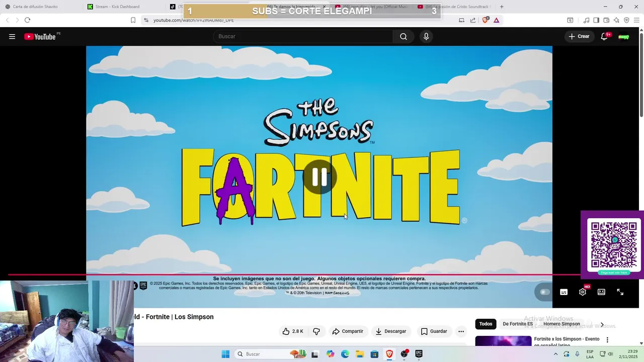Open Task View on the taskbar
The width and height of the screenshot is (644, 362).
315,354
